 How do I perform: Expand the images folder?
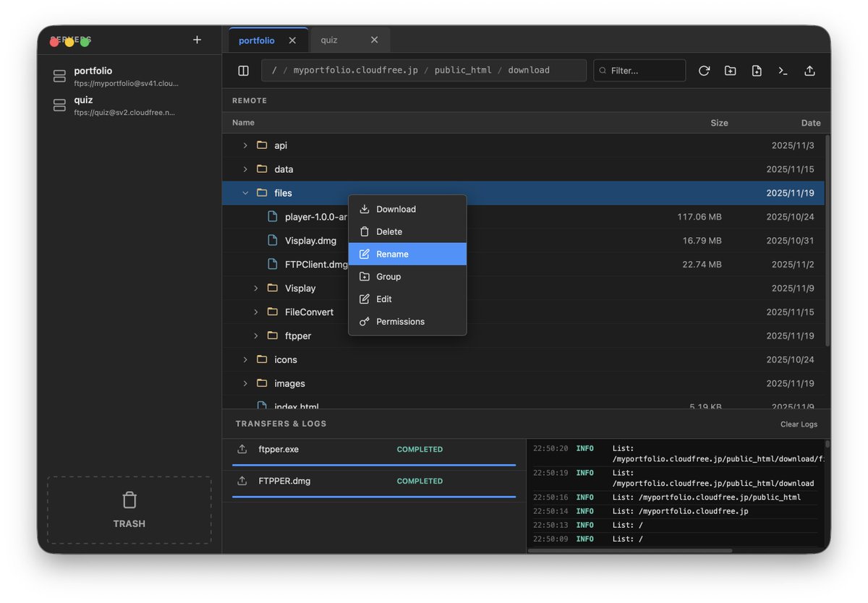[x=245, y=383]
